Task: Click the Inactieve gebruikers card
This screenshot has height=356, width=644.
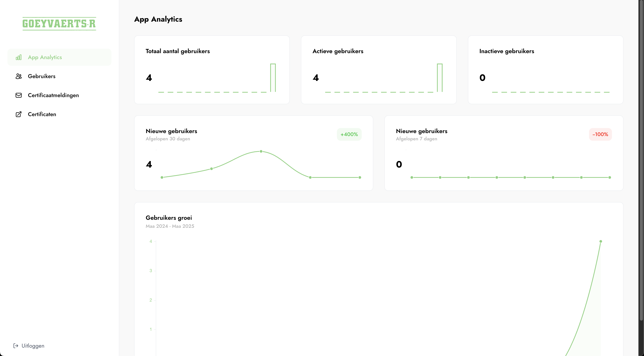Action: [545, 70]
